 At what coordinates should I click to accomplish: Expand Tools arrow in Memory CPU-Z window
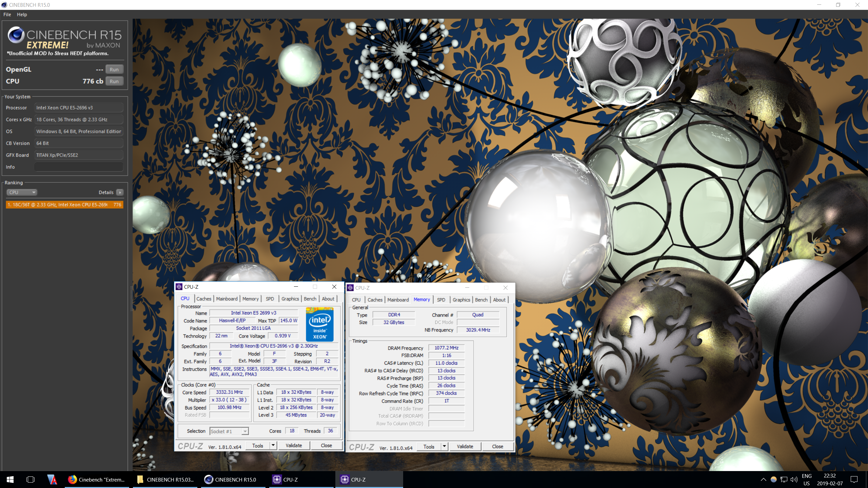(x=445, y=447)
